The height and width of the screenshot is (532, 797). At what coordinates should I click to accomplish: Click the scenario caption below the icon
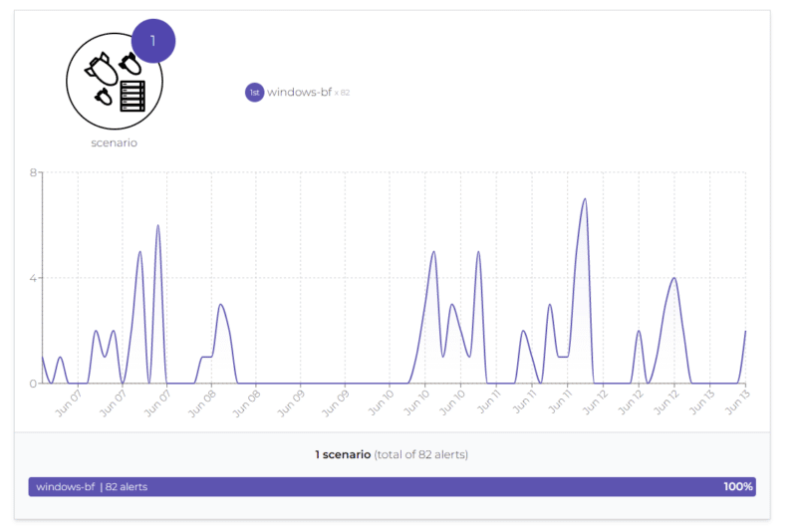coord(114,142)
